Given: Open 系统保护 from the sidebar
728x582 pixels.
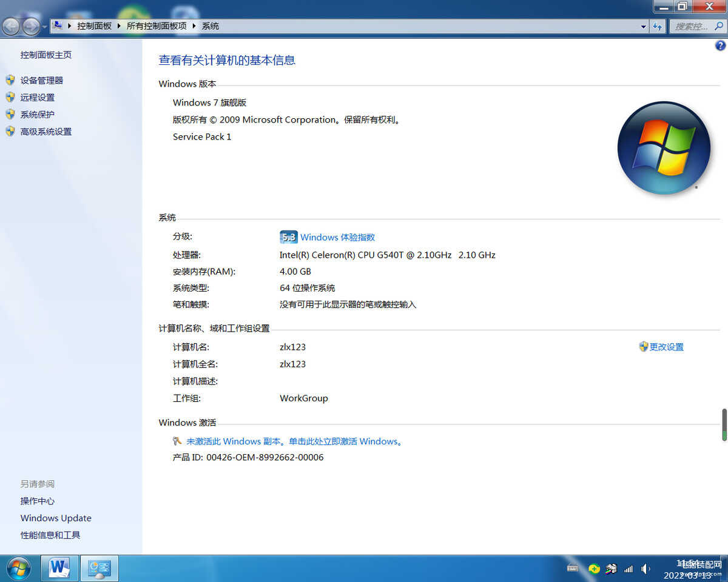Looking at the screenshot, I should (x=38, y=114).
